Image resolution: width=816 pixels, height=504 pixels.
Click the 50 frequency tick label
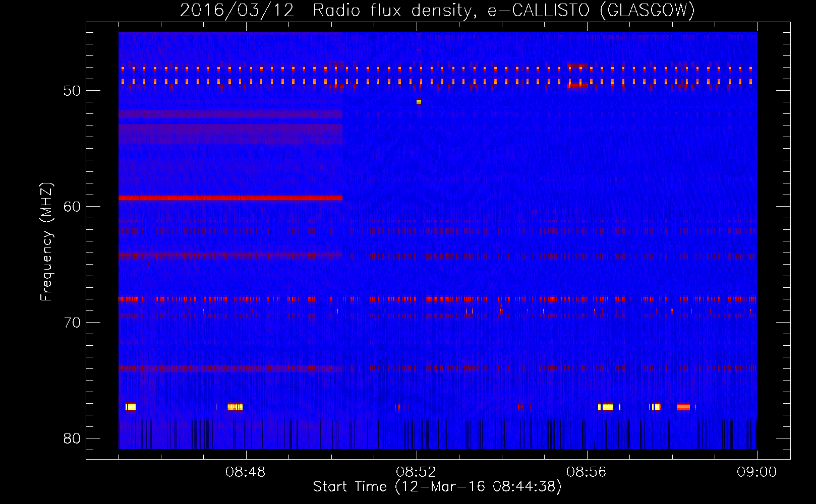click(x=72, y=91)
